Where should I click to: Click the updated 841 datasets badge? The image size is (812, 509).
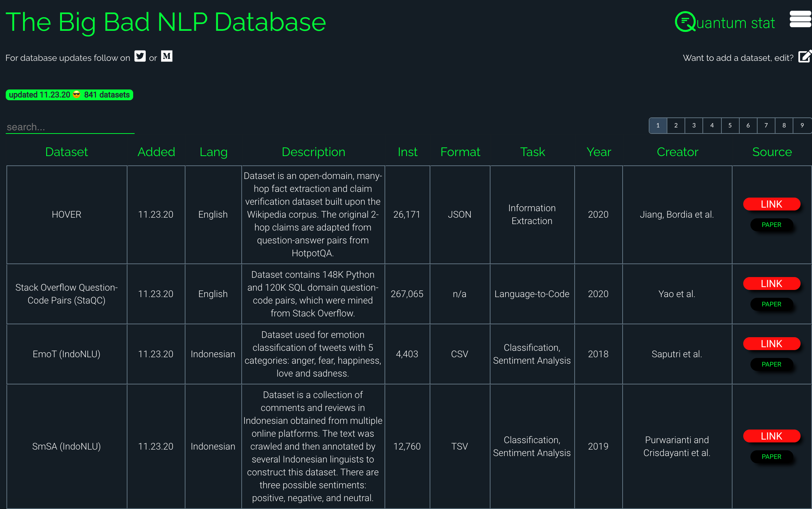(69, 95)
